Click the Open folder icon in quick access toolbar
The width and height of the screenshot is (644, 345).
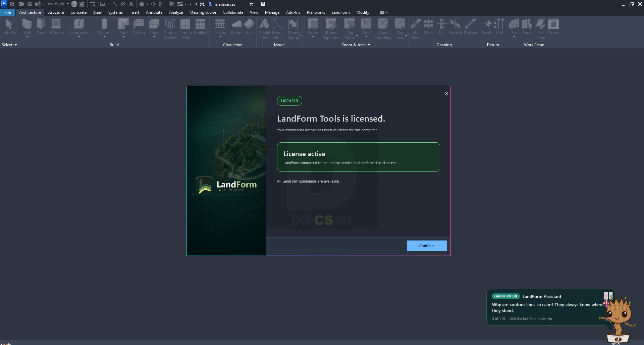click(x=21, y=4)
